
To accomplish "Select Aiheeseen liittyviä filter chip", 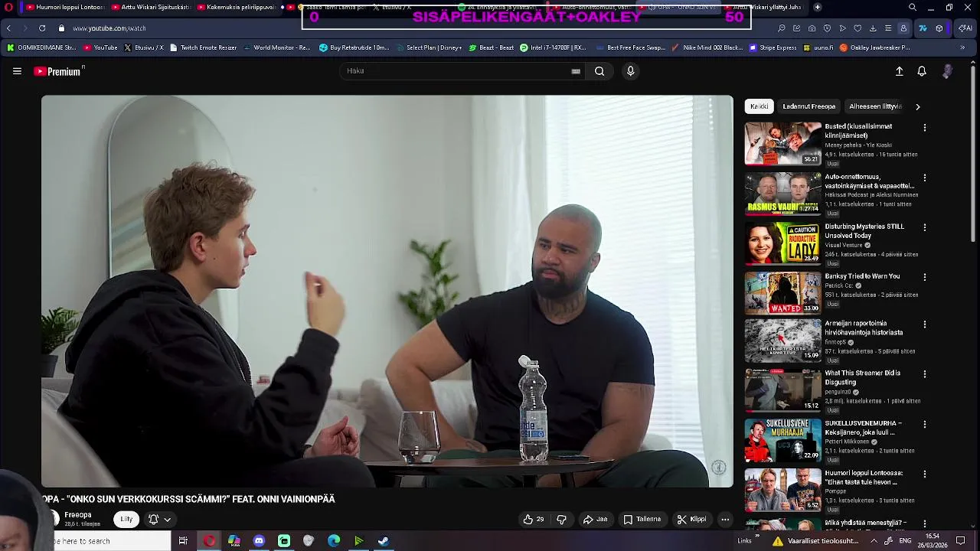I will (875, 106).
